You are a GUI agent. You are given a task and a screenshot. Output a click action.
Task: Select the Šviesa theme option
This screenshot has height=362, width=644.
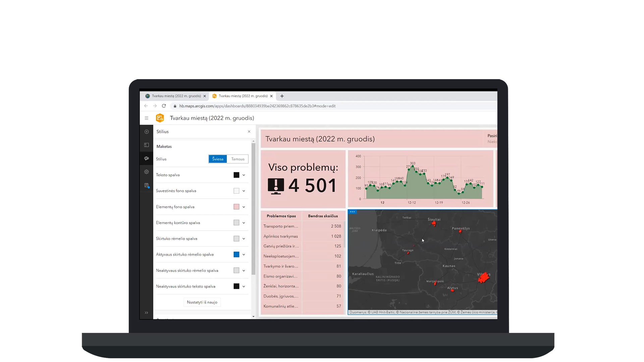[218, 159]
